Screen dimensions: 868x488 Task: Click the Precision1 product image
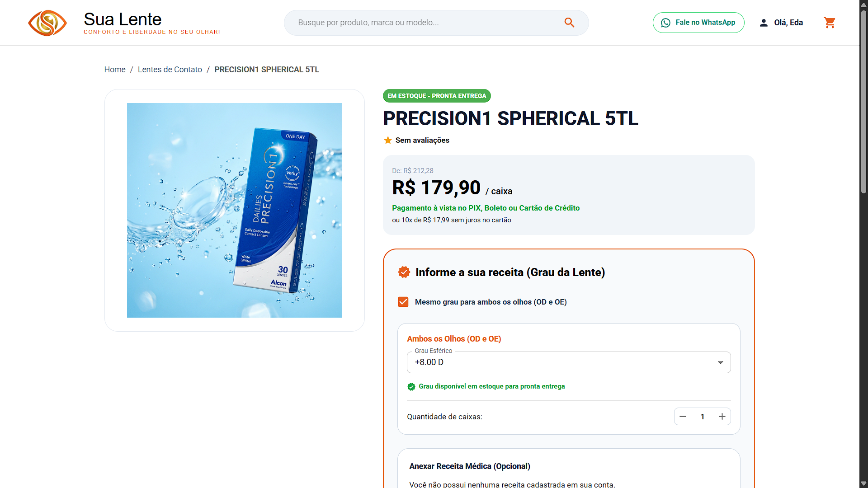coord(234,210)
